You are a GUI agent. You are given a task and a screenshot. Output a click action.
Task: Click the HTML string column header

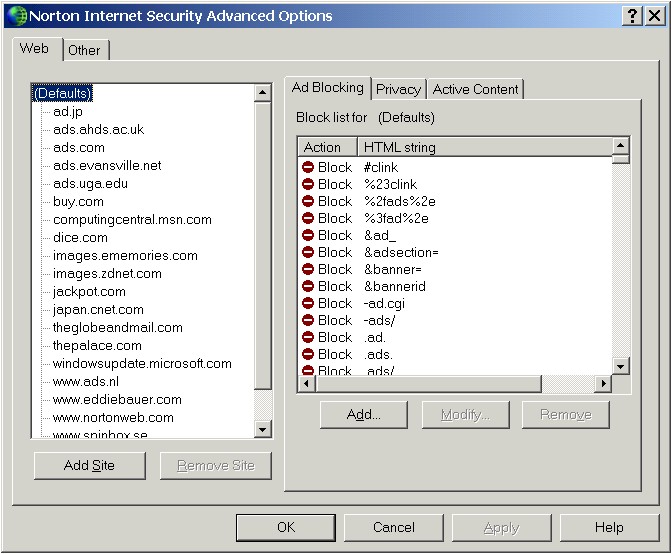point(484,147)
